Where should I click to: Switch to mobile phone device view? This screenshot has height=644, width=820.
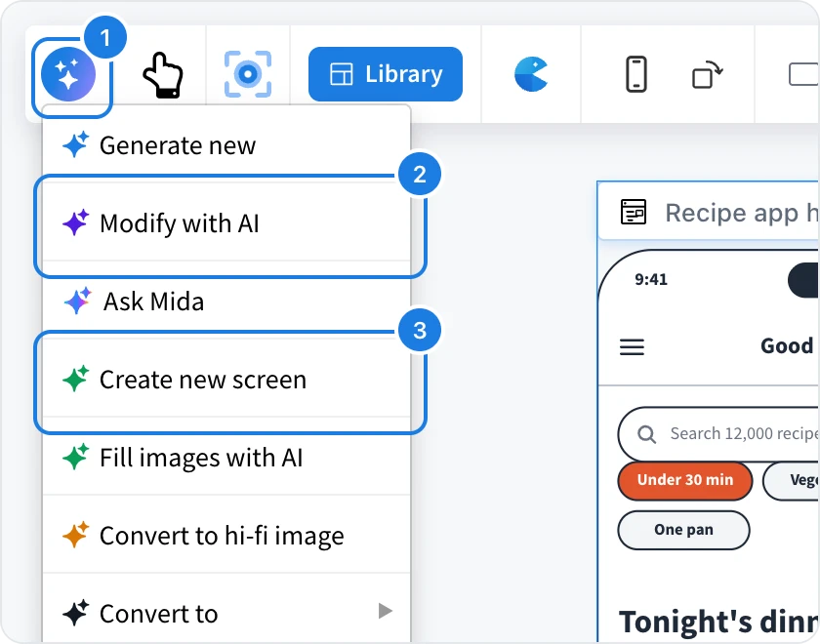[x=636, y=74]
